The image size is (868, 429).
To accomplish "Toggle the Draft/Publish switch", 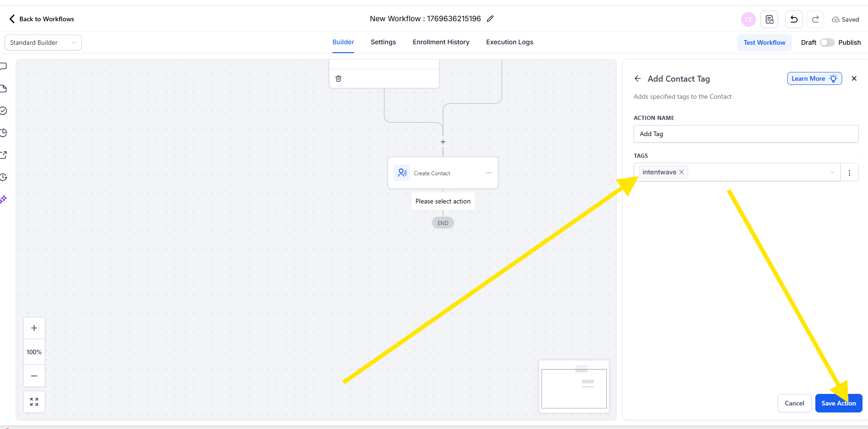I will coord(827,42).
